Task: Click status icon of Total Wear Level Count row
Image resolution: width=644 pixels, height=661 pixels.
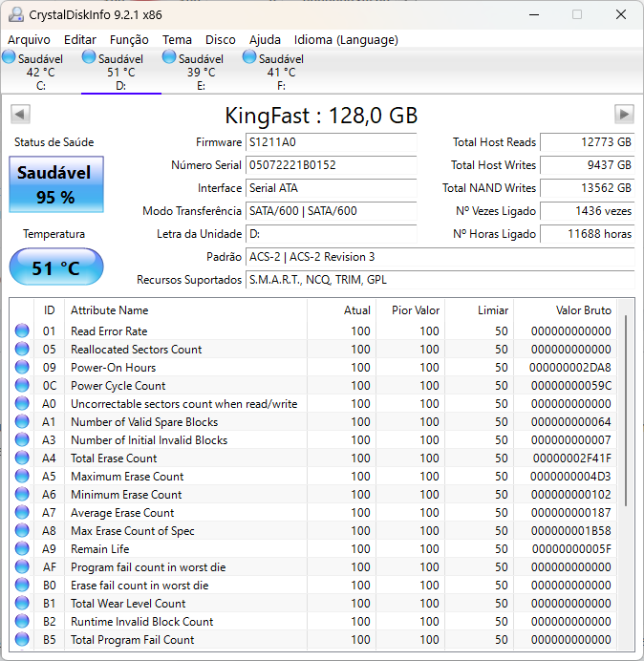Action: click(22, 603)
